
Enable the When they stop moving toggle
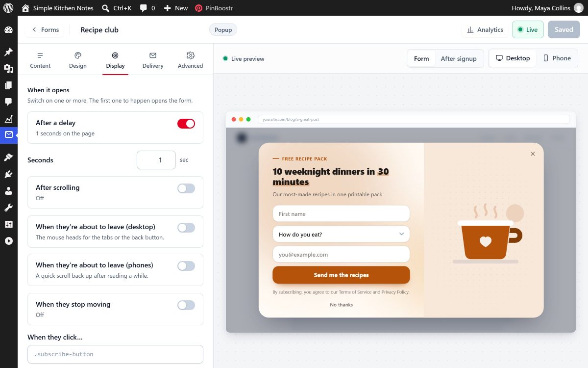pyautogui.click(x=186, y=305)
